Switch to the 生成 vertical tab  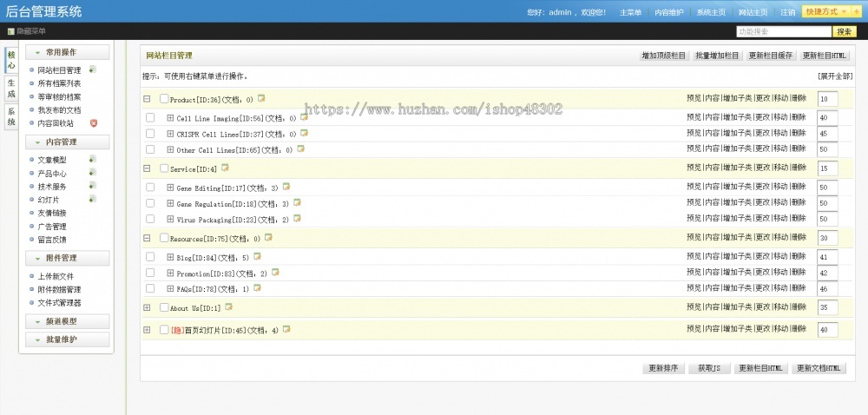pyautogui.click(x=11, y=89)
